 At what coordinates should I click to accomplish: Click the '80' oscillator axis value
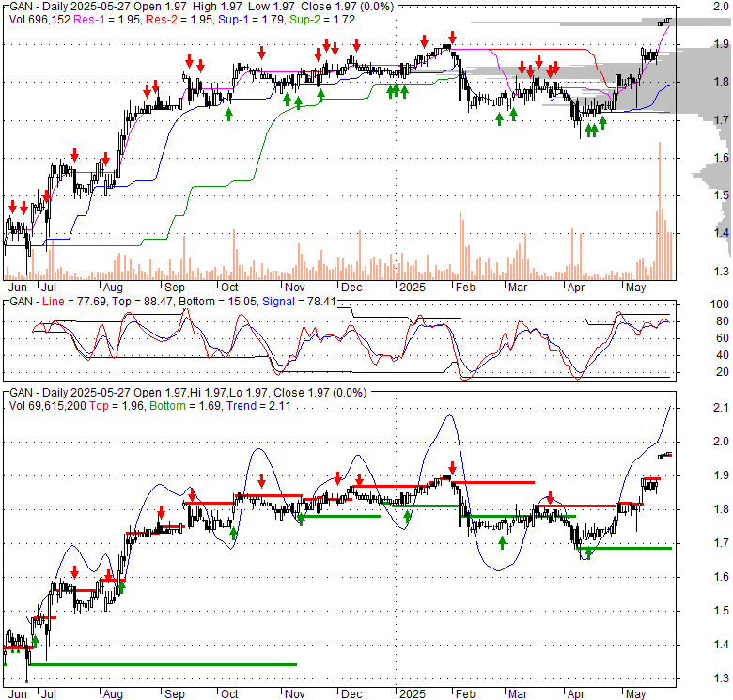pyautogui.click(x=723, y=321)
